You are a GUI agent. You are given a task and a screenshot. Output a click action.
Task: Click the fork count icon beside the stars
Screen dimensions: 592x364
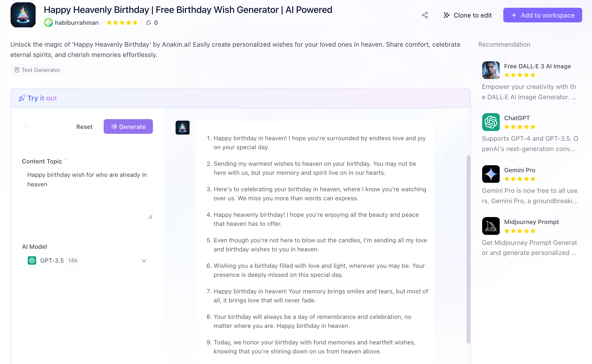(149, 23)
